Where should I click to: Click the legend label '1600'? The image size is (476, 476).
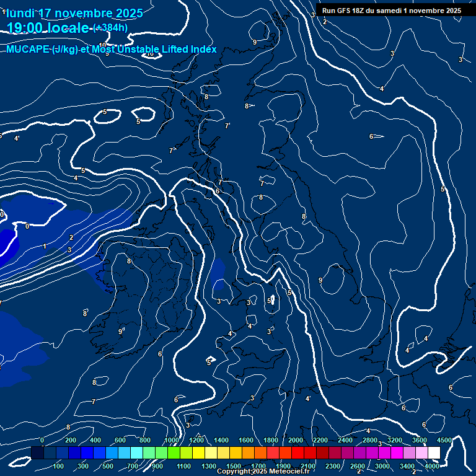(246, 440)
